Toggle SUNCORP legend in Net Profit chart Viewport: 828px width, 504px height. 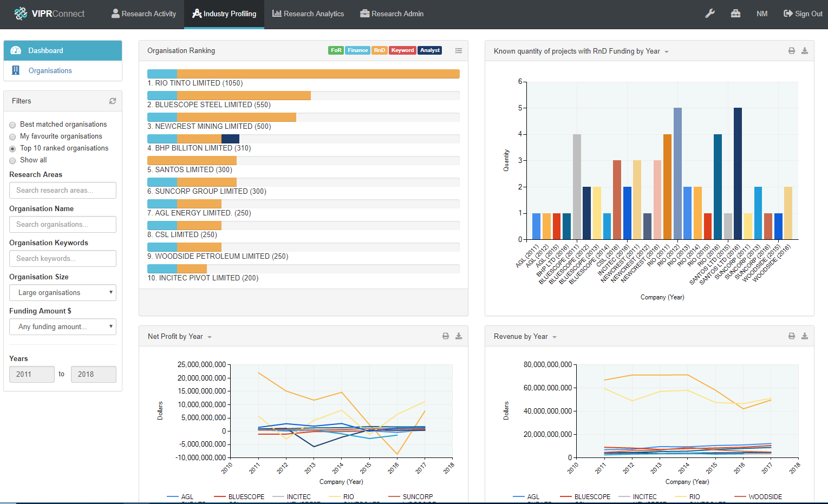click(410, 496)
